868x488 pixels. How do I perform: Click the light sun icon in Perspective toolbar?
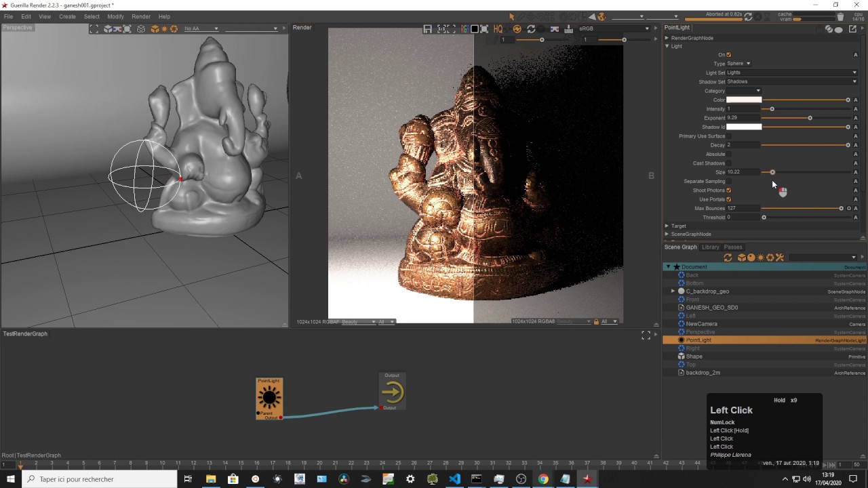coord(164,28)
